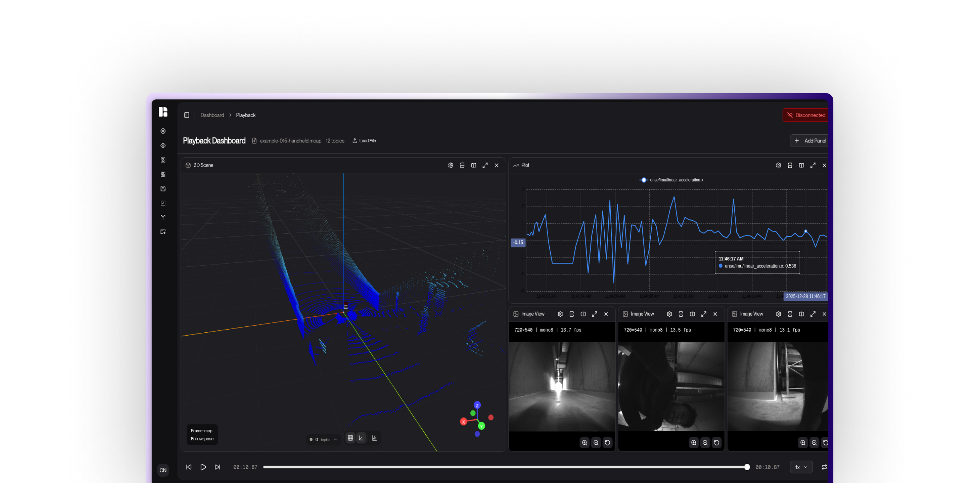
Task: Split the 3D Scene panel horizontally
Action: 462,165
